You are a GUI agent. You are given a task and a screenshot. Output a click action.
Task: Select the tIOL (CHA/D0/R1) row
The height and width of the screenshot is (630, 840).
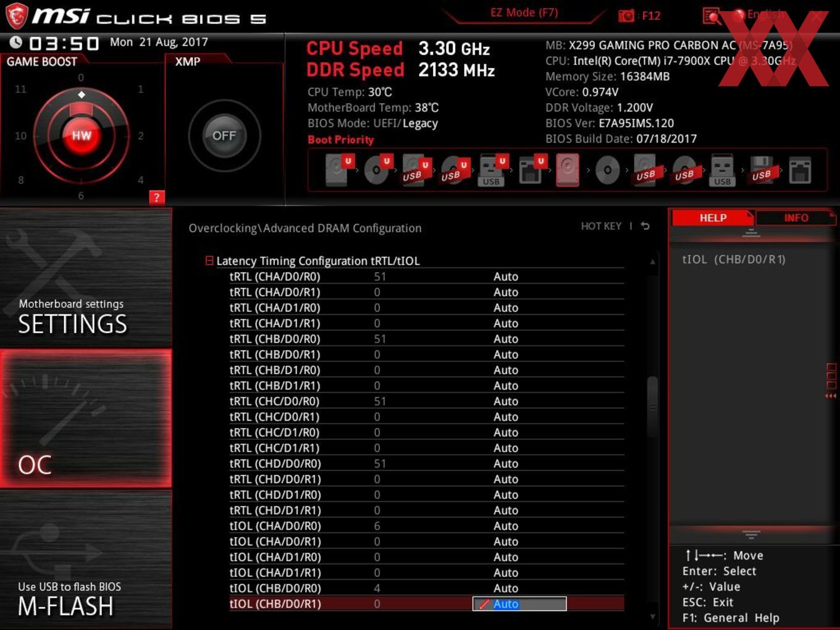coord(426,542)
